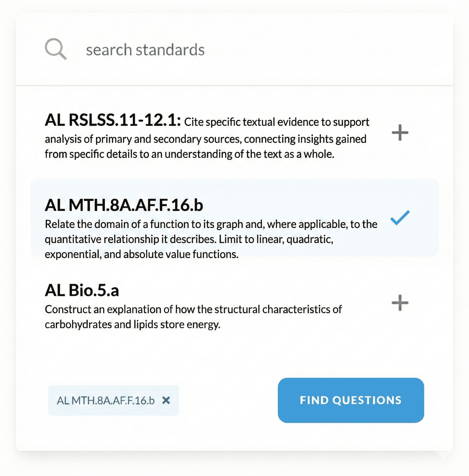Click the word 'standards' in the search placeholder
The height and width of the screenshot is (476, 469).
[x=170, y=50]
